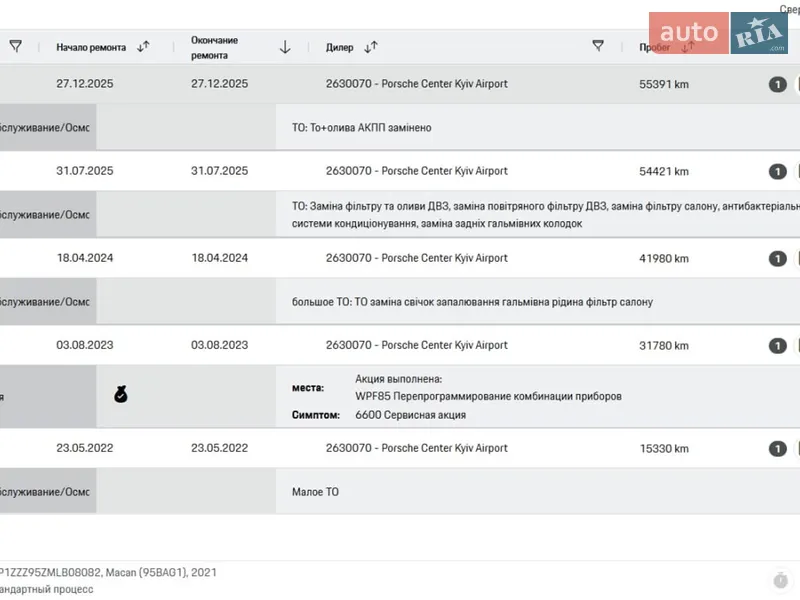Select end date 18.04.2024 cell
The image size is (800, 600).
click(x=219, y=258)
